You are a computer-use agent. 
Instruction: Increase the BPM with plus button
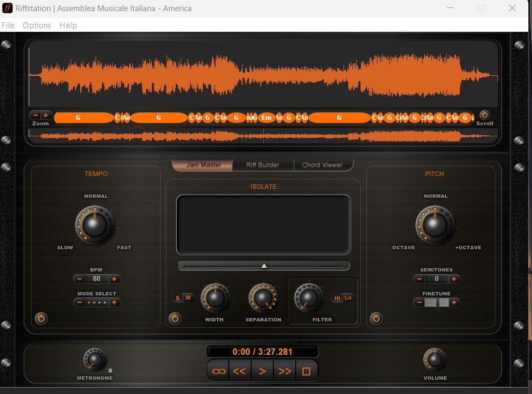114,279
